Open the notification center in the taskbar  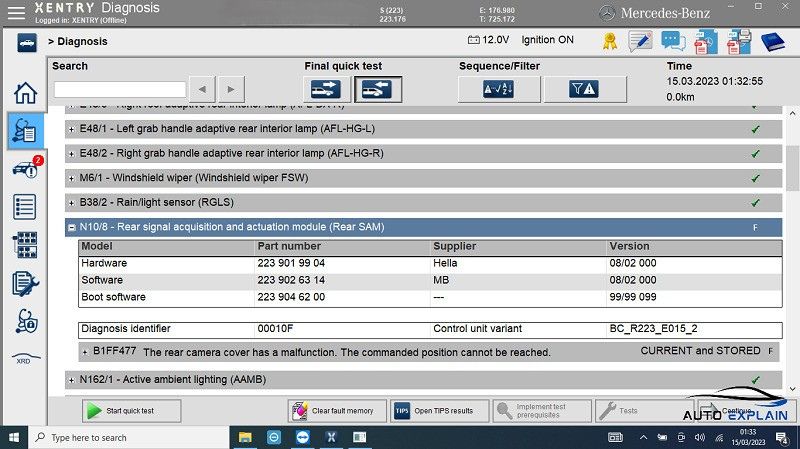point(781,438)
